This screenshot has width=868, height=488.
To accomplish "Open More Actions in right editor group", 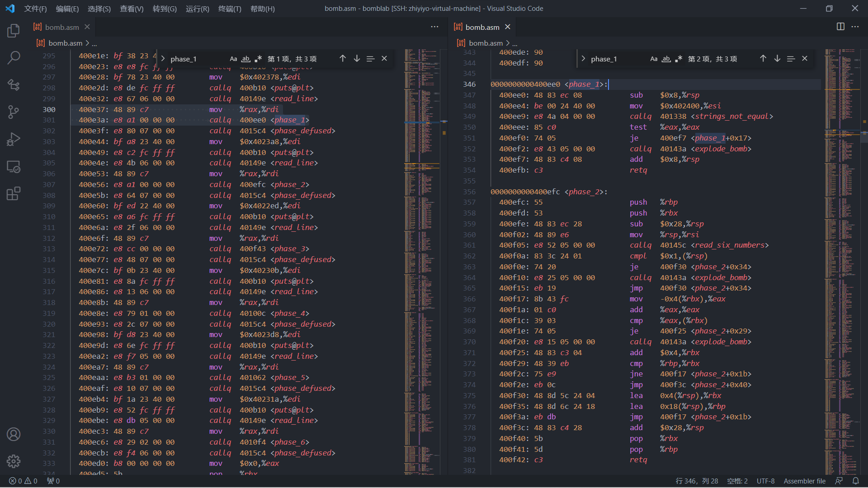I will tap(855, 27).
